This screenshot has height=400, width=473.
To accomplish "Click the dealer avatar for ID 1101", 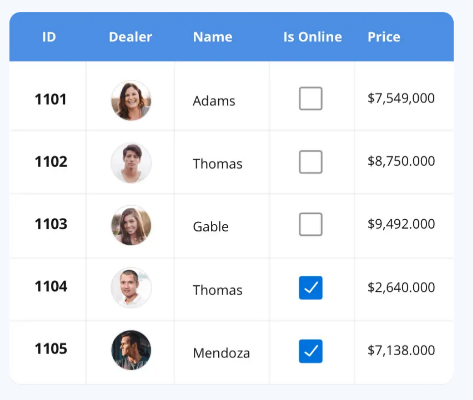I will pos(131,100).
